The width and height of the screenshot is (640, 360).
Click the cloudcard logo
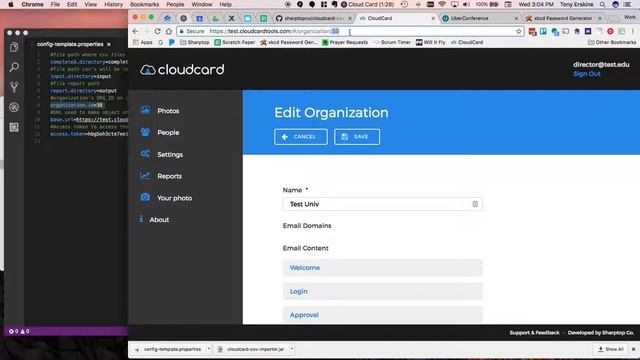point(182,70)
